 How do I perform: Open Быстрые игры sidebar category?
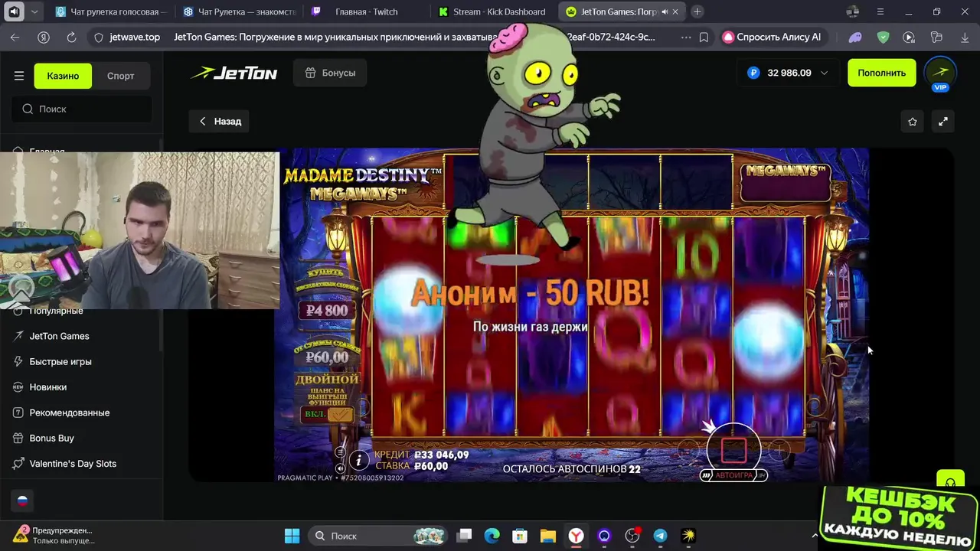(60, 361)
